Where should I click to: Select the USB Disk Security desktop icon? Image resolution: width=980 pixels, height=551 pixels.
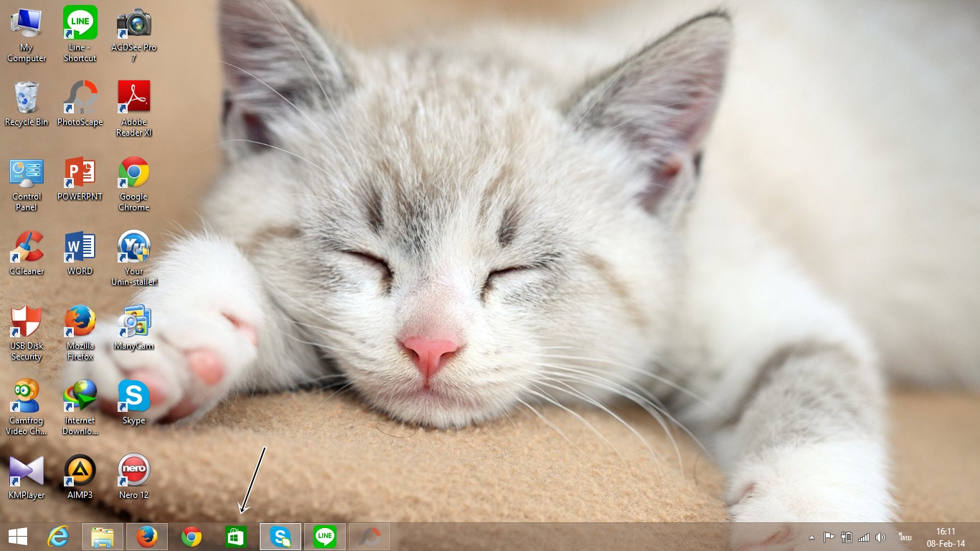[x=27, y=334]
